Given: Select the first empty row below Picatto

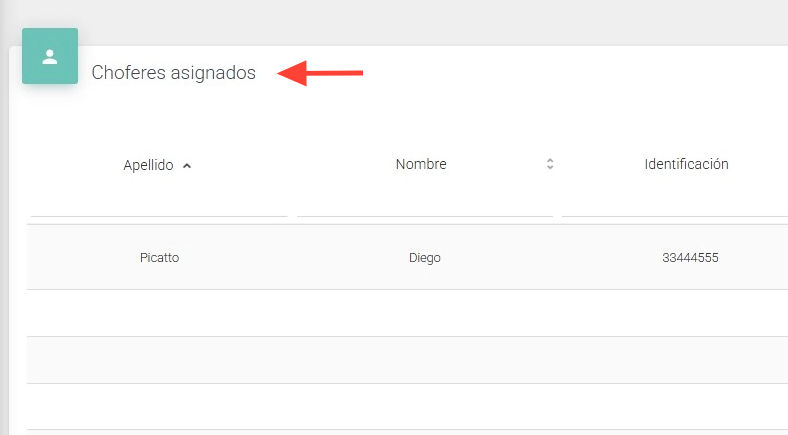Looking at the screenshot, I should click(400, 313).
